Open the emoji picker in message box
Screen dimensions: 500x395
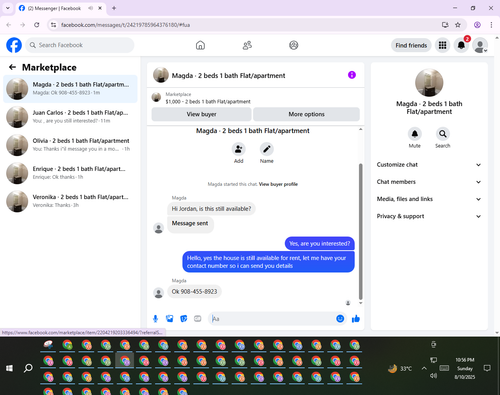(x=340, y=319)
